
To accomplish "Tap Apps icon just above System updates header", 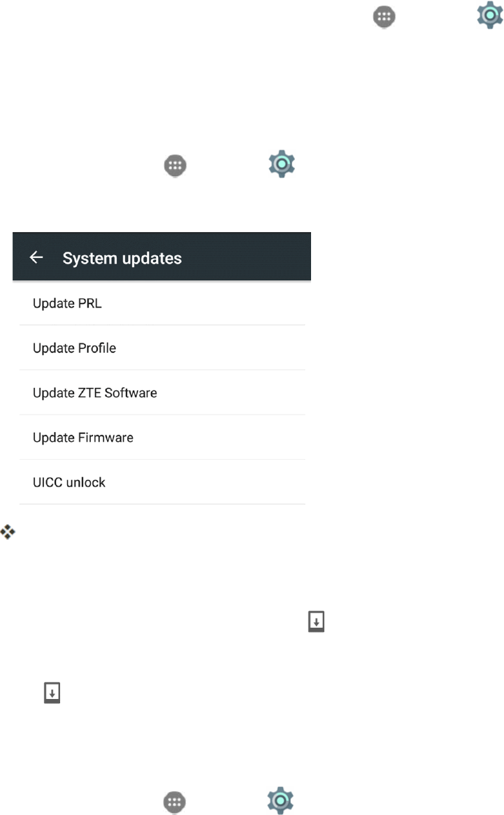I will 175,166.
